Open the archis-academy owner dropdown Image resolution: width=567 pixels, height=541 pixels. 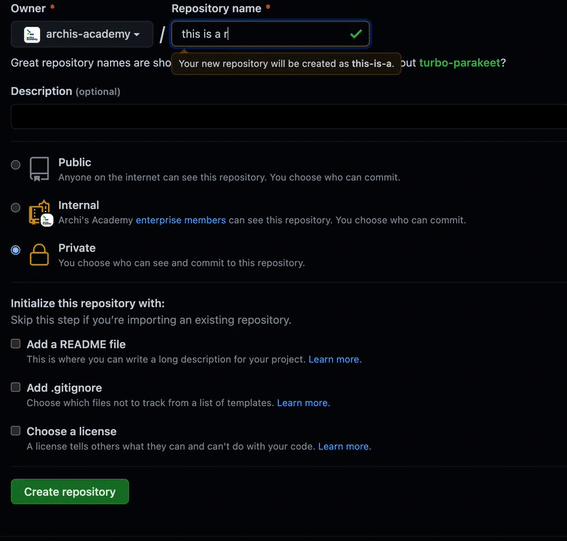tap(82, 34)
